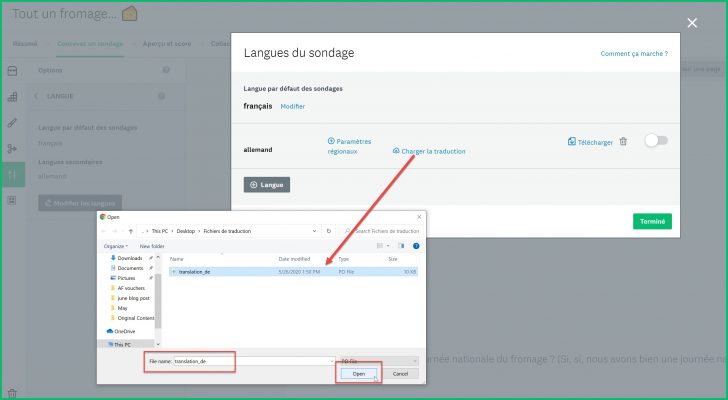Switch to the Résumé tab

(x=26, y=43)
